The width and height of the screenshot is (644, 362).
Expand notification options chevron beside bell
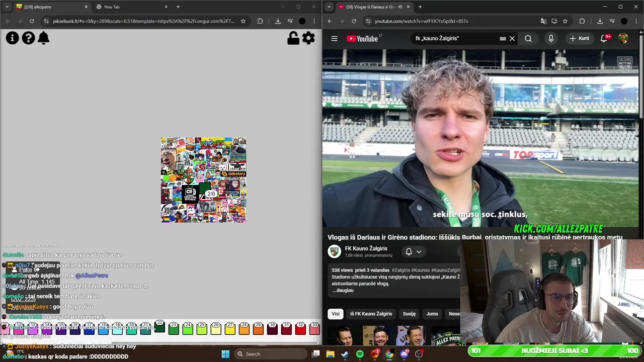click(x=419, y=252)
